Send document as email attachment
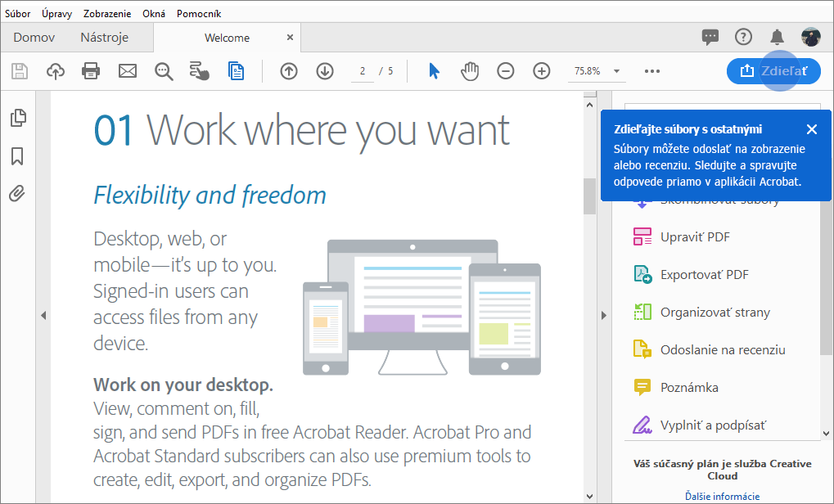The width and height of the screenshot is (834, 504). [x=127, y=71]
